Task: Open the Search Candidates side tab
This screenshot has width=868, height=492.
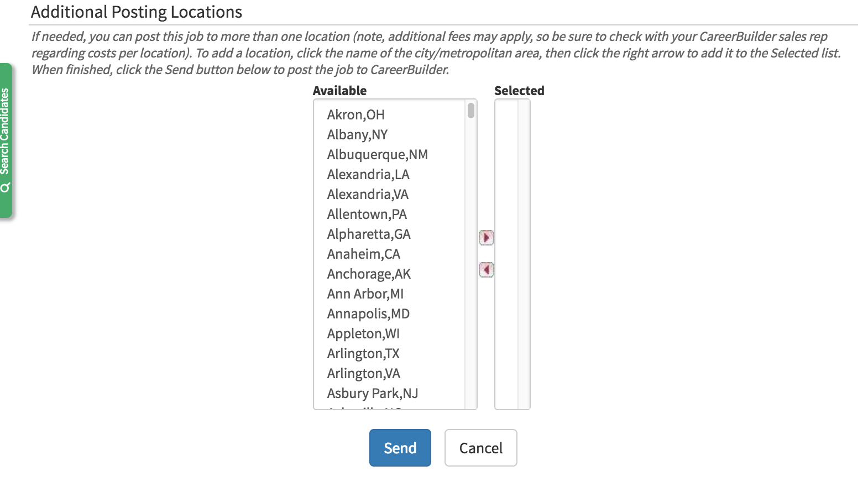Action: 6,140
